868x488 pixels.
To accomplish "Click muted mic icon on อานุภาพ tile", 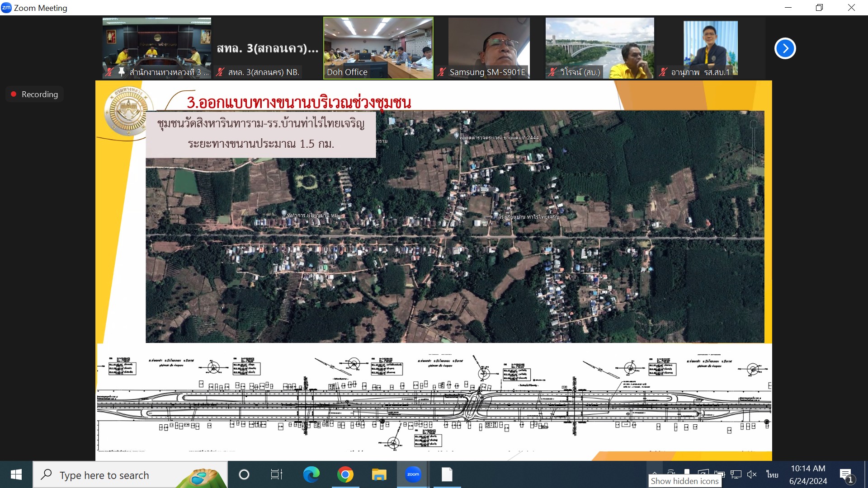I will tap(663, 72).
